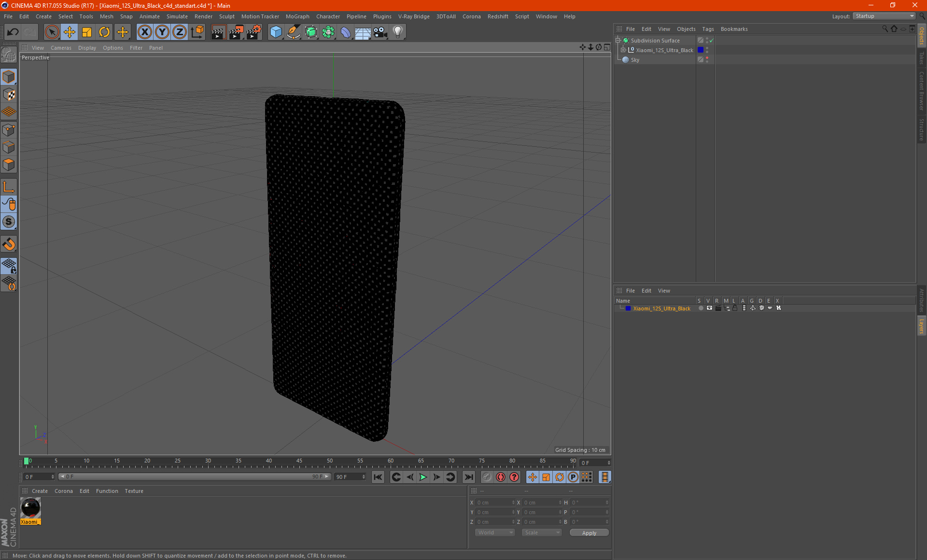The image size is (927, 560).
Task: Click the Undo arrow icon
Action: pyautogui.click(x=13, y=32)
